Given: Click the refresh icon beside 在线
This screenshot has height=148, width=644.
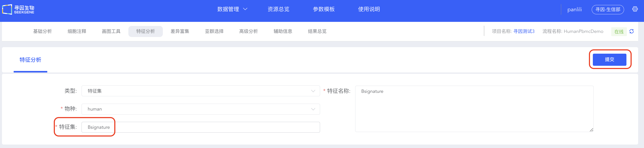Looking at the screenshot, I should point(631,31).
